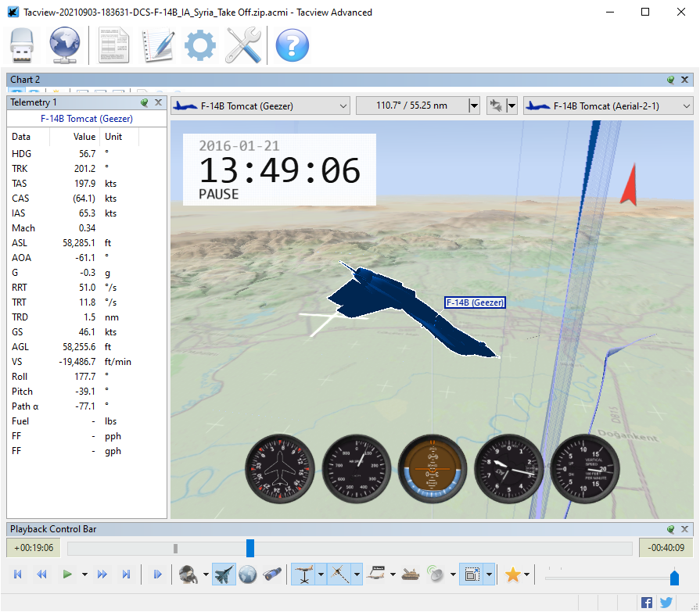Screen dimensions: 700x612
Task: Click the -00:40:09 remaining time field
Action: (666, 548)
